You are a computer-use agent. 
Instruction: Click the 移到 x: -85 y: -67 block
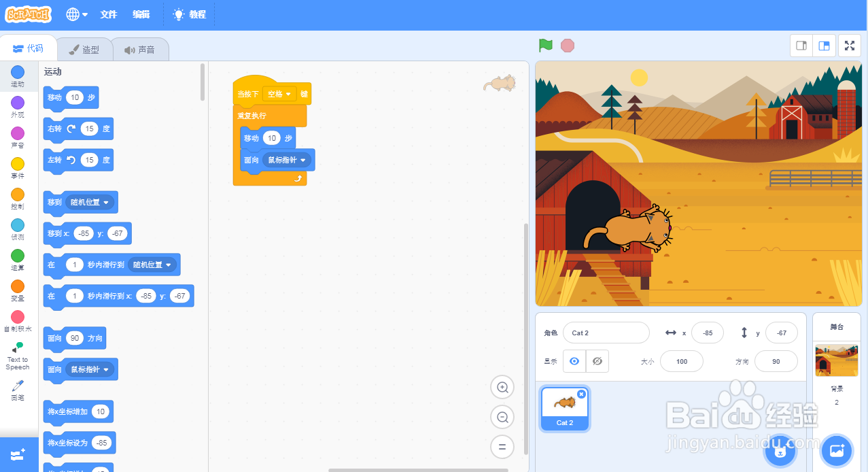87,234
